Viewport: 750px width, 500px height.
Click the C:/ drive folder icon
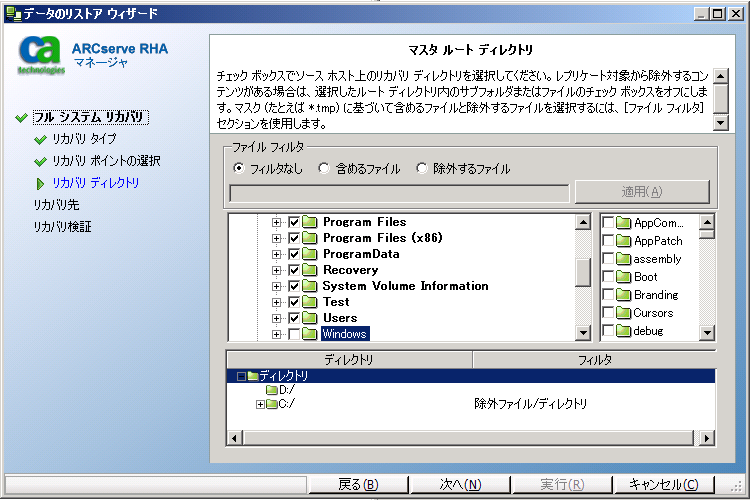[272, 404]
